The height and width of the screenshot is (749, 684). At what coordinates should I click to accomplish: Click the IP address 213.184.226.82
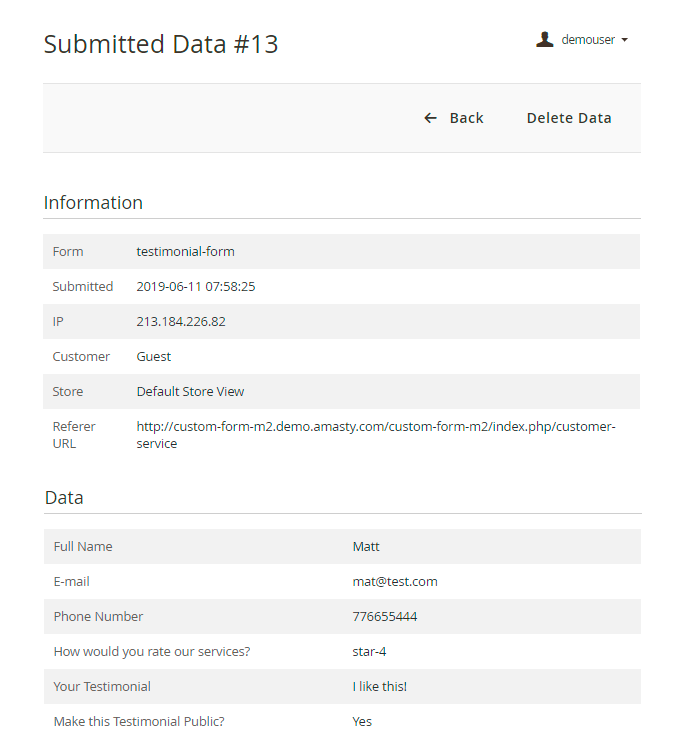[181, 322]
